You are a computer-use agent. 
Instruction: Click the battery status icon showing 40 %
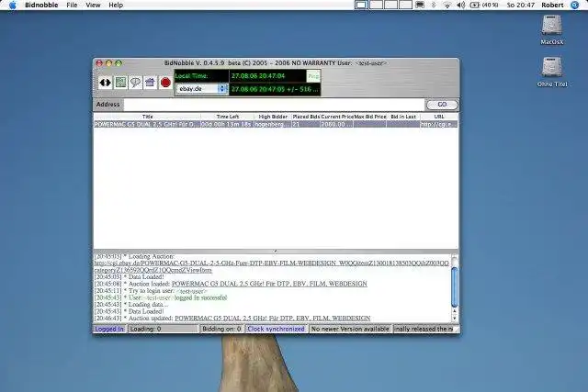(x=484, y=5)
